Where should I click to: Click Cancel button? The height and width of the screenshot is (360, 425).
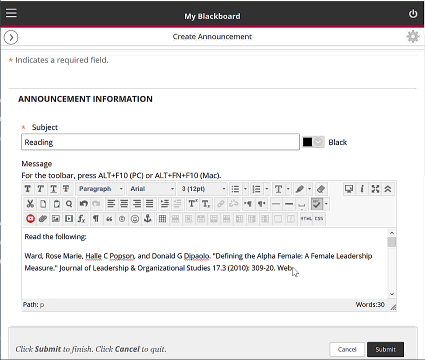click(x=347, y=349)
